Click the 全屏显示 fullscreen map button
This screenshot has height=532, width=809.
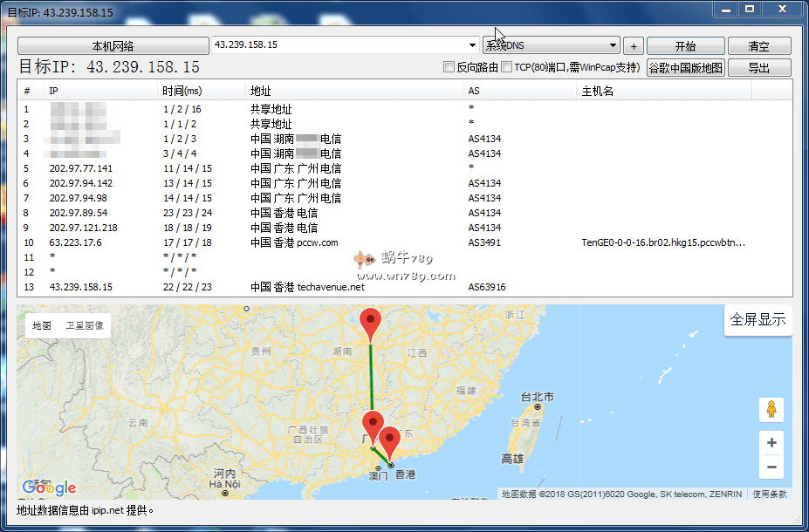758,320
